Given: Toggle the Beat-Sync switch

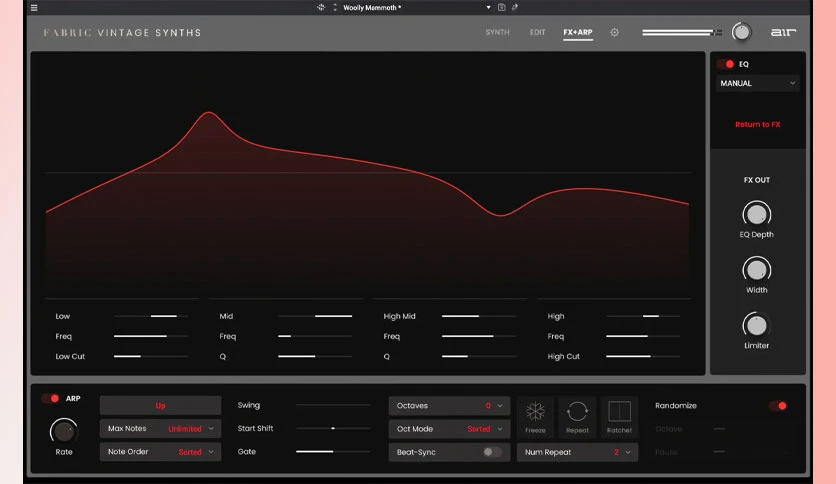Looking at the screenshot, I should pyautogui.click(x=492, y=452).
